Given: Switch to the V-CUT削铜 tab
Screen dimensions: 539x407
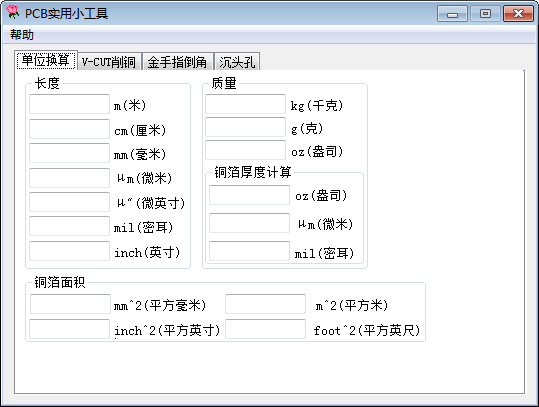Looking at the screenshot, I should [109, 62].
